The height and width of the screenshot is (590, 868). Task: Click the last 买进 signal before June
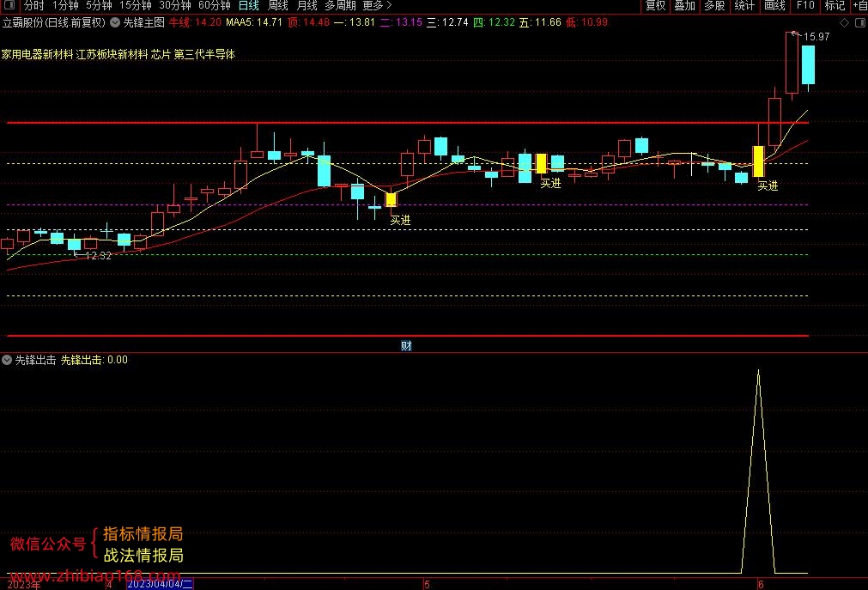(x=768, y=186)
